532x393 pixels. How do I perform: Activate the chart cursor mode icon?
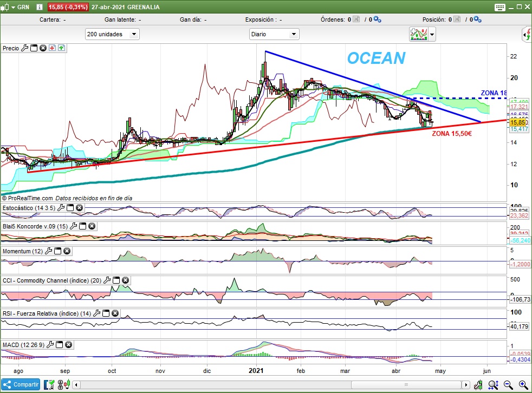478,384
